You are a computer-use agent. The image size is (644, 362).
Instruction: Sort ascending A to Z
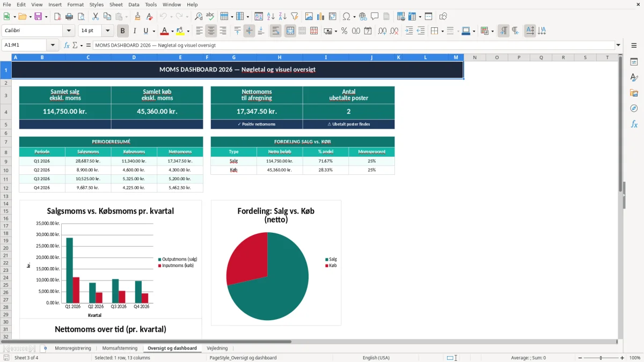tap(271, 17)
